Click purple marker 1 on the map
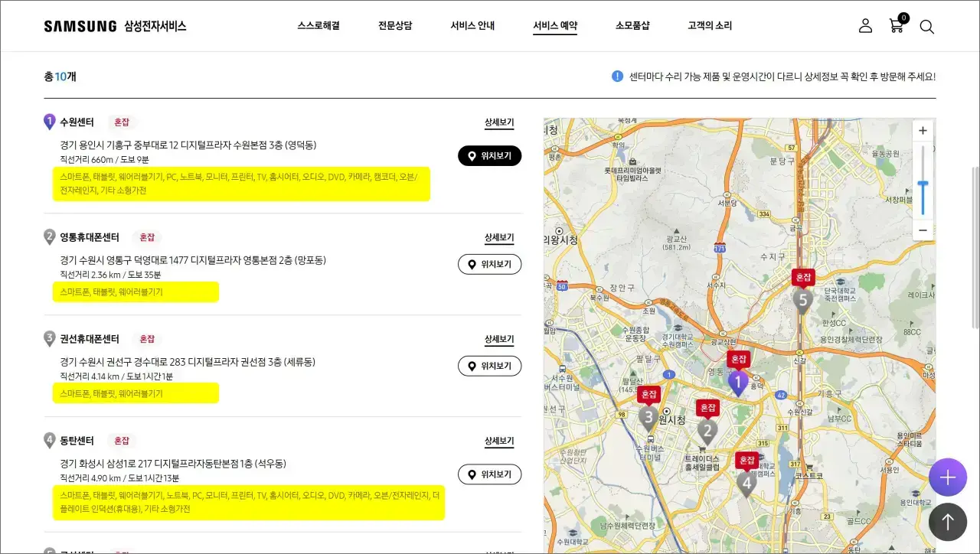The width and height of the screenshot is (980, 554). (x=737, y=383)
